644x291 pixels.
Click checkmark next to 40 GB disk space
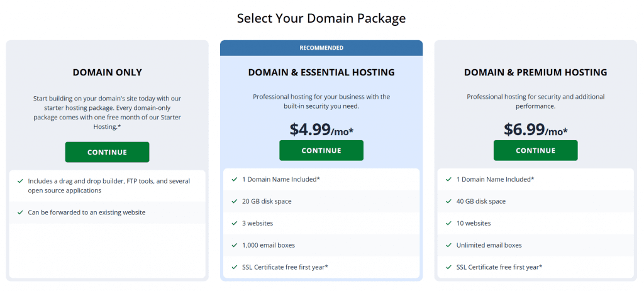tap(448, 202)
